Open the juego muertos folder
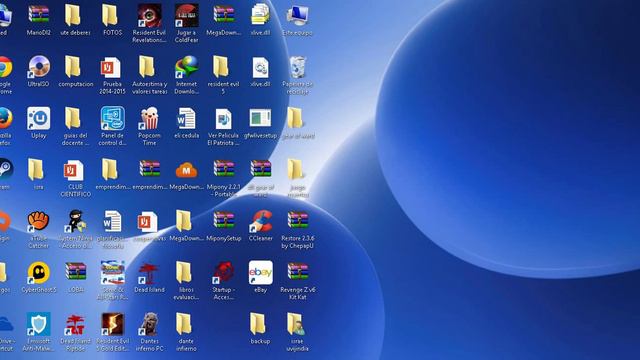This screenshot has width=640, height=360. coord(295,169)
